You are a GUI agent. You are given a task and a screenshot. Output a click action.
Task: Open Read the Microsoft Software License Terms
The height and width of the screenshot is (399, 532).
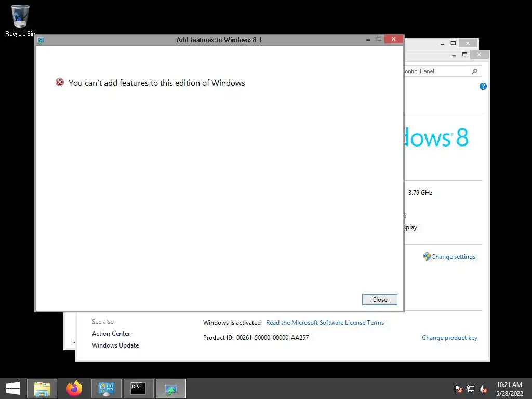[x=325, y=323]
